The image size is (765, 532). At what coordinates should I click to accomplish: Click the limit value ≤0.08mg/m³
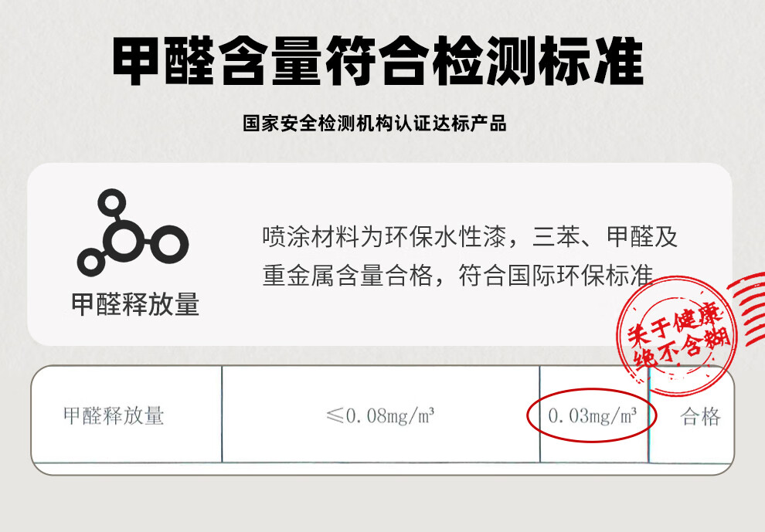[380, 416]
